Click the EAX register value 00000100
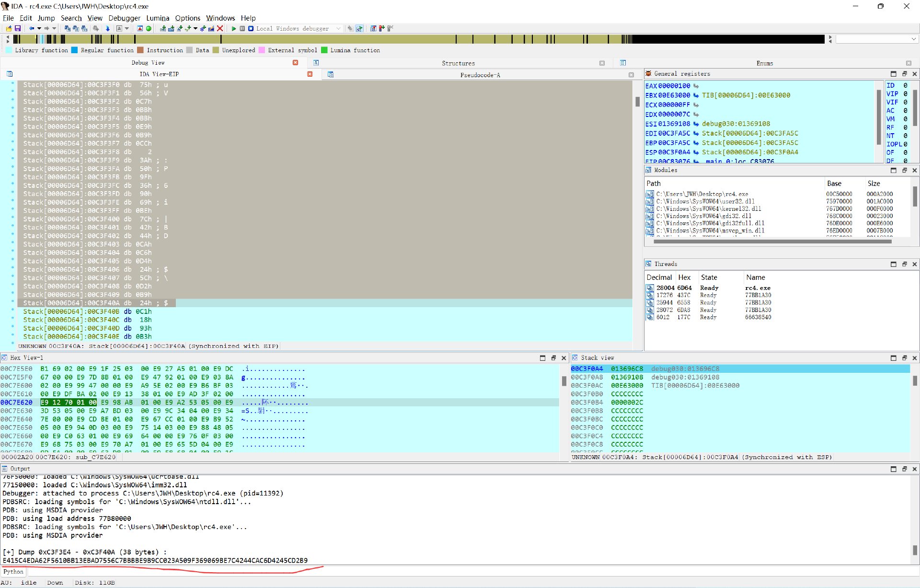This screenshot has height=588, width=920. coord(674,86)
